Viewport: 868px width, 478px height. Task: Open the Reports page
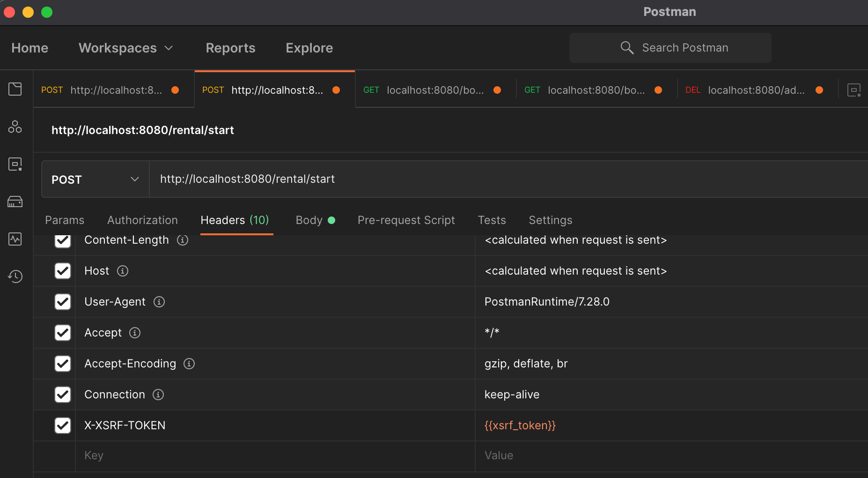[x=230, y=47]
